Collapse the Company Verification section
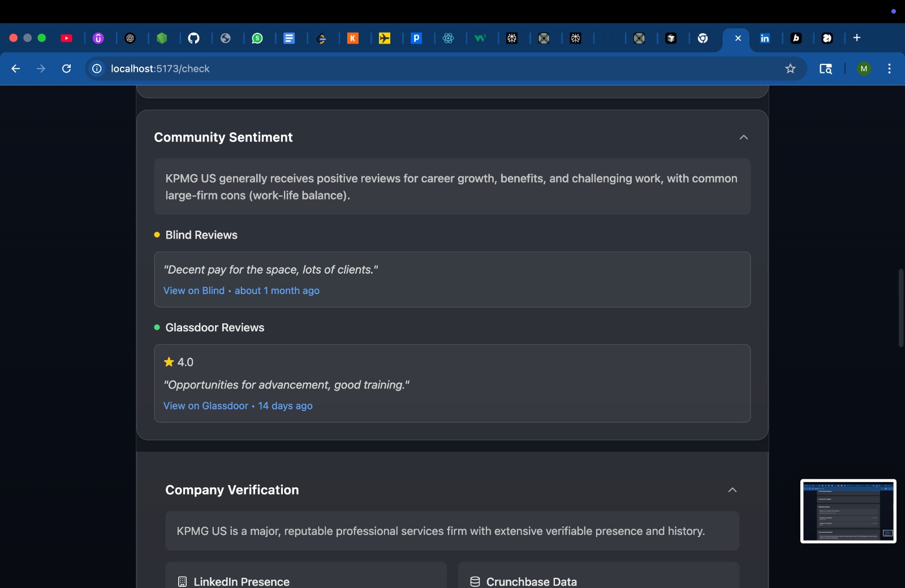This screenshot has width=905, height=588. 732,490
